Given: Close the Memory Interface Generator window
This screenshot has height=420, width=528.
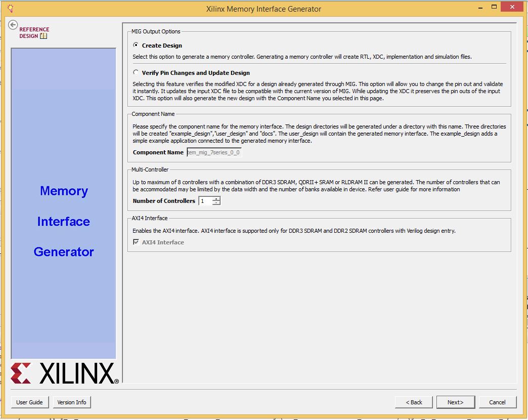Looking at the screenshot, I should coord(512,7).
